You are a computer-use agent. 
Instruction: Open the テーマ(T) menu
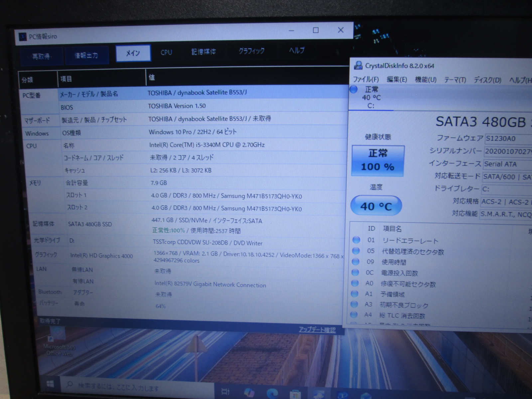[455, 80]
